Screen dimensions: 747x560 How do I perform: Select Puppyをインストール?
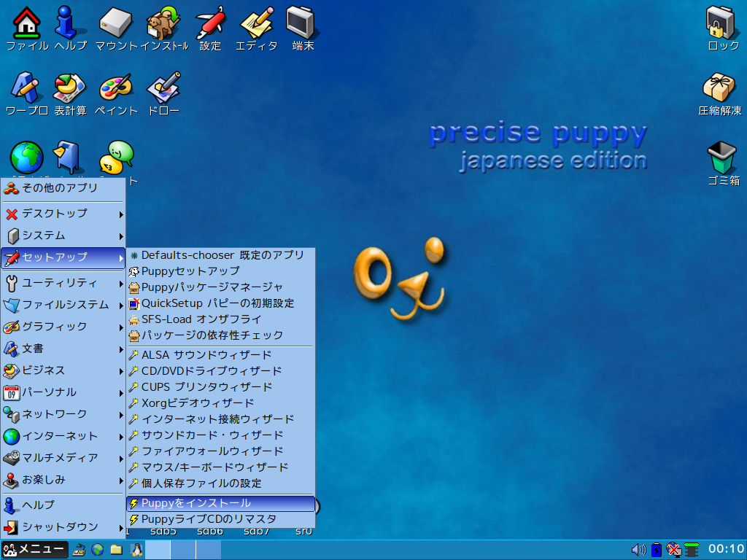pos(220,503)
